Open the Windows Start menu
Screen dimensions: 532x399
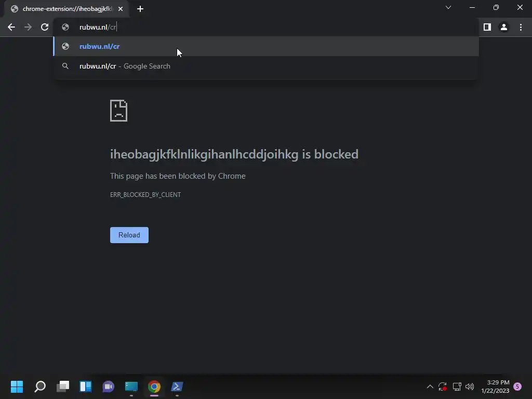(x=17, y=387)
